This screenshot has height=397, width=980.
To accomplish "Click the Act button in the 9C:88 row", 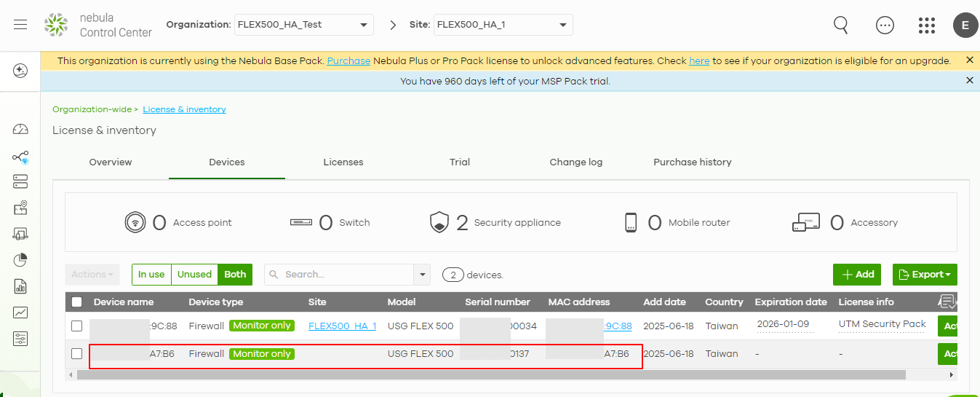I will coord(947,326).
